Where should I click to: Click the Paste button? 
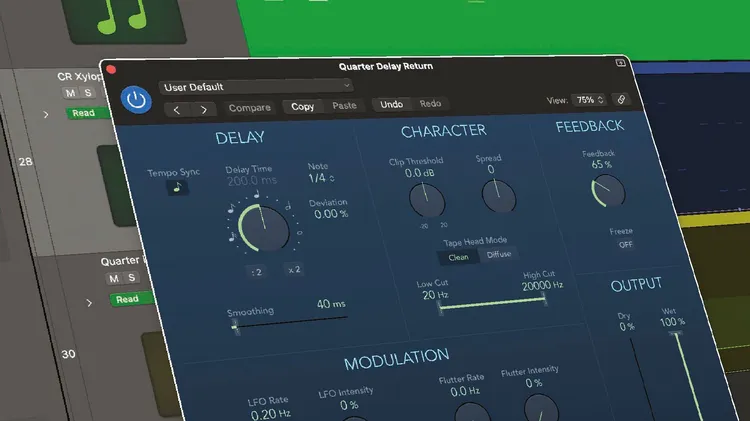(x=344, y=105)
